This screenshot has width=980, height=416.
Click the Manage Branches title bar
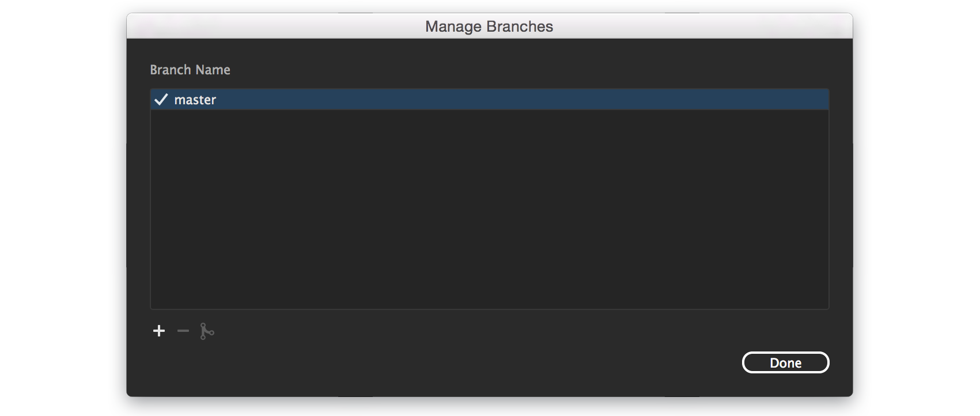489,26
